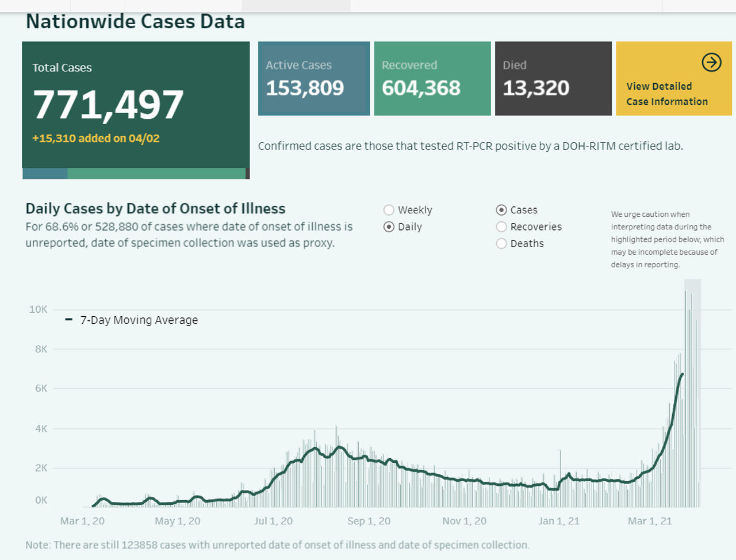Switch chart to Recoveries

[x=501, y=227]
